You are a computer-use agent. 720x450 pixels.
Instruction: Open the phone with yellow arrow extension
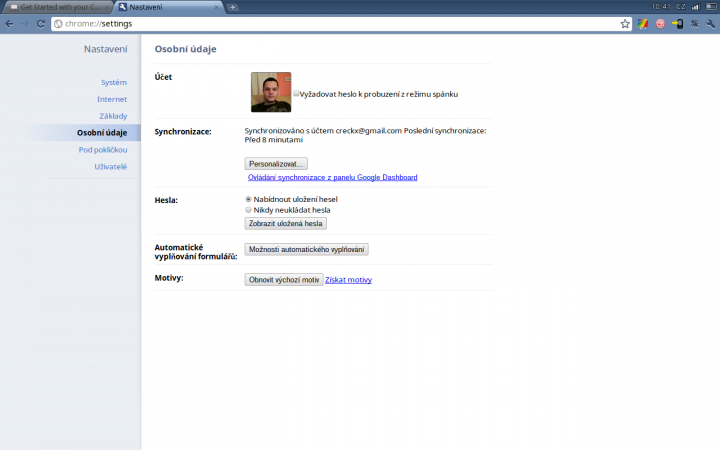click(x=677, y=24)
